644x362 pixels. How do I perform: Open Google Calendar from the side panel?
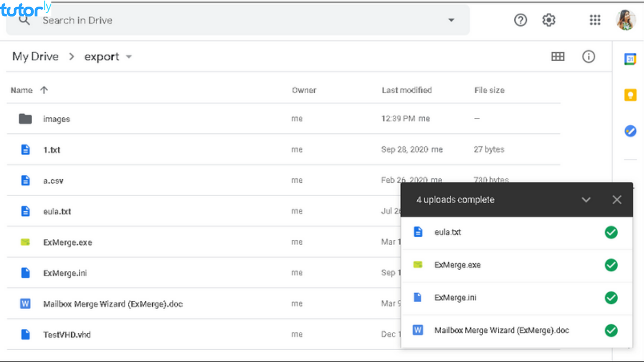pos(630,58)
